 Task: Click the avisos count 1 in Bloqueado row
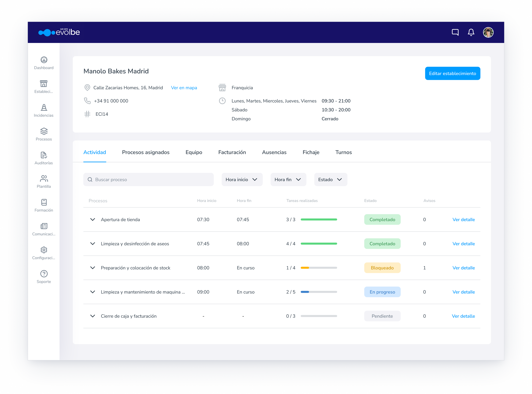(x=424, y=268)
